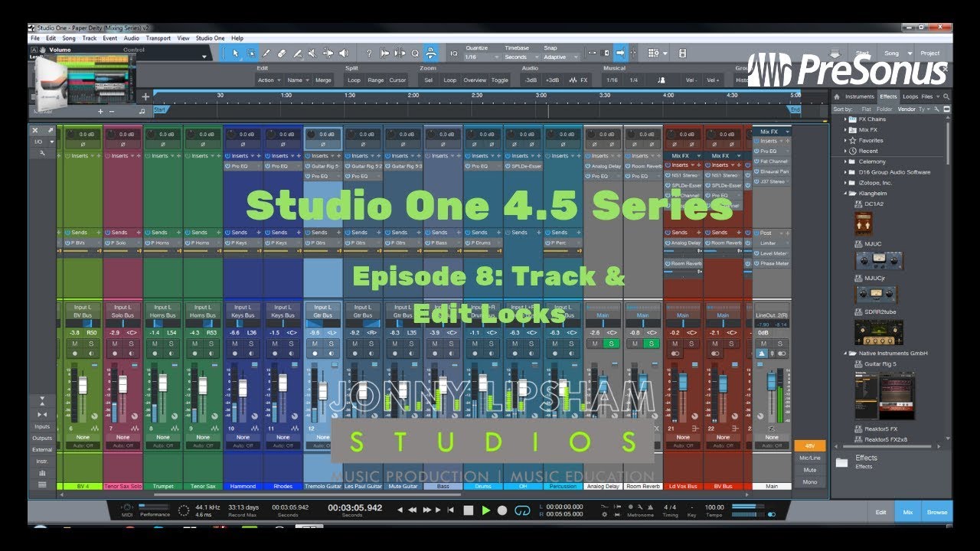Screen dimensions: 980x551
Task: Click the Start marker on timeline
Action: pyautogui.click(x=160, y=109)
